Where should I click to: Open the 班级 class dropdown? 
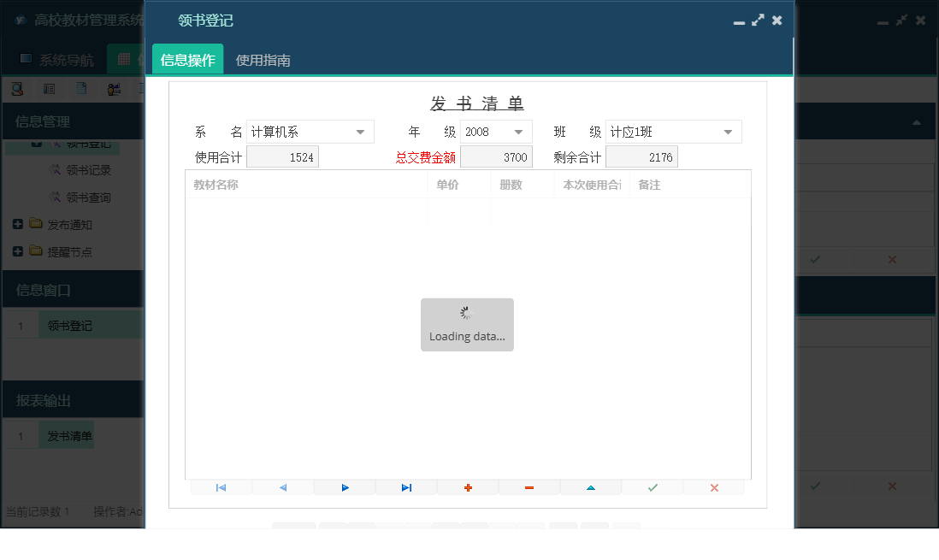729,132
